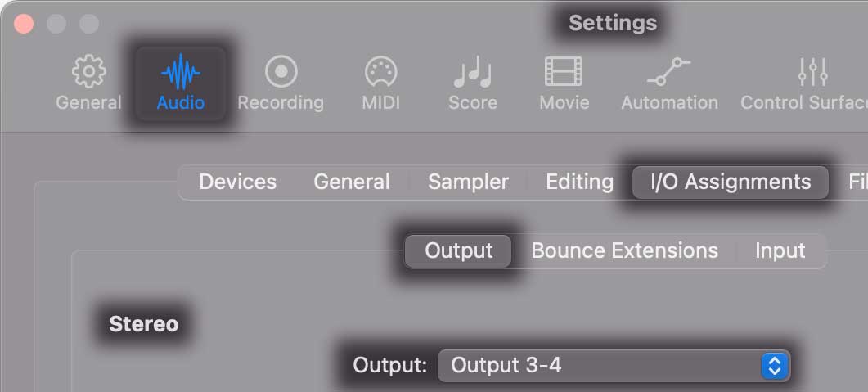Open the Sampler tab
868x392 pixels.
coord(468,182)
